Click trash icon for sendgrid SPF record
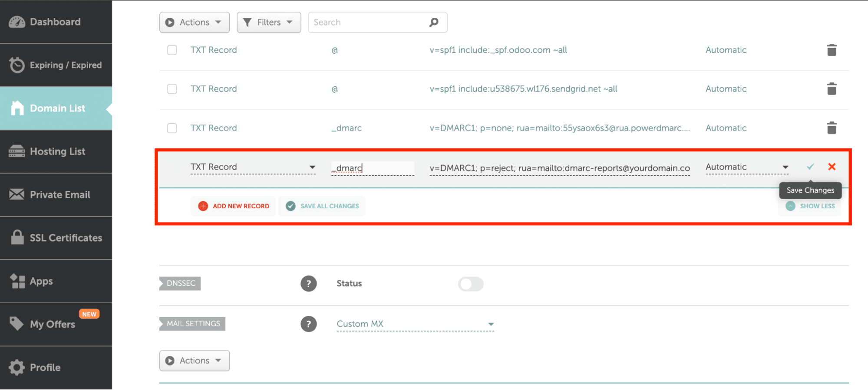 [831, 89]
